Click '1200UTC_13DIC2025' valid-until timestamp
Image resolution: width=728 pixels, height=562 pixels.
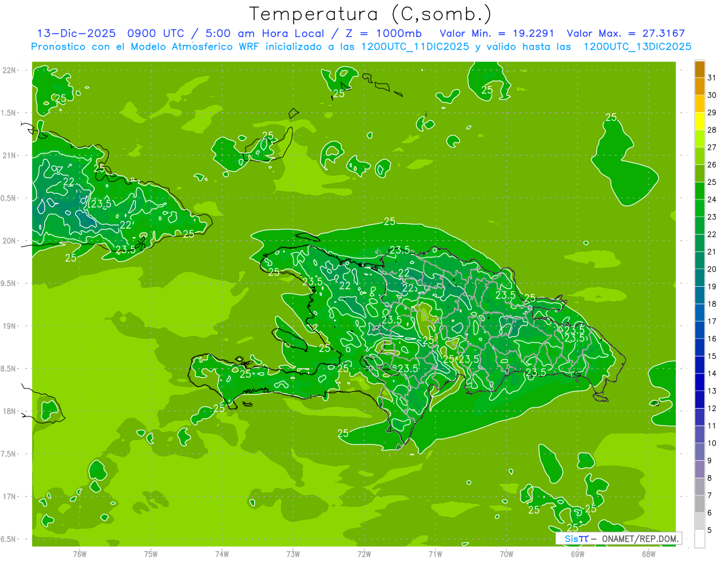tap(638, 47)
